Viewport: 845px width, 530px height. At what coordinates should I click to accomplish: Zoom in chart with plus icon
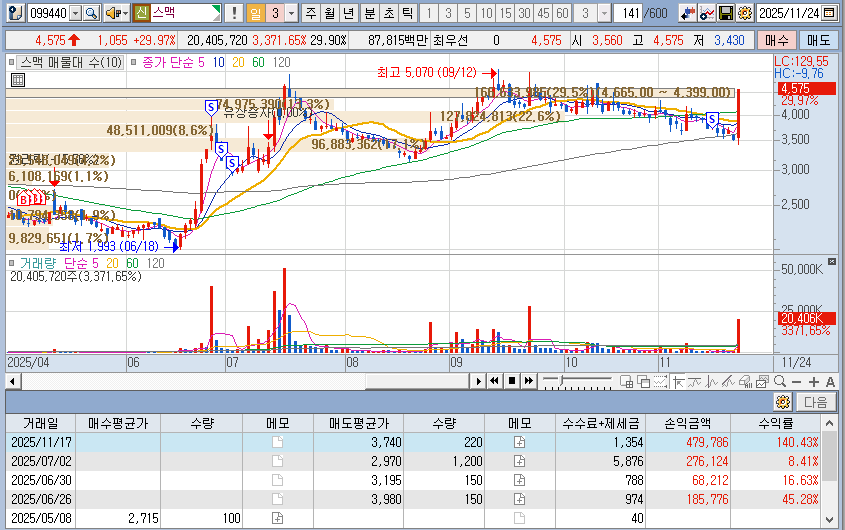pyautogui.click(x=814, y=382)
